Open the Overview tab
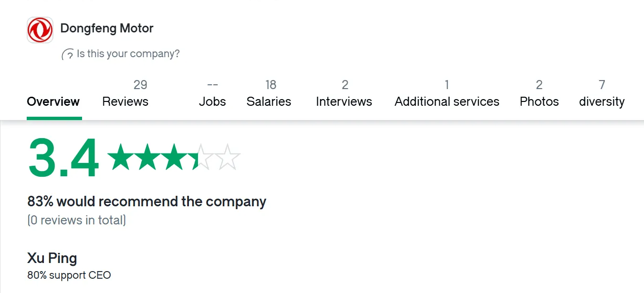 pyautogui.click(x=53, y=101)
